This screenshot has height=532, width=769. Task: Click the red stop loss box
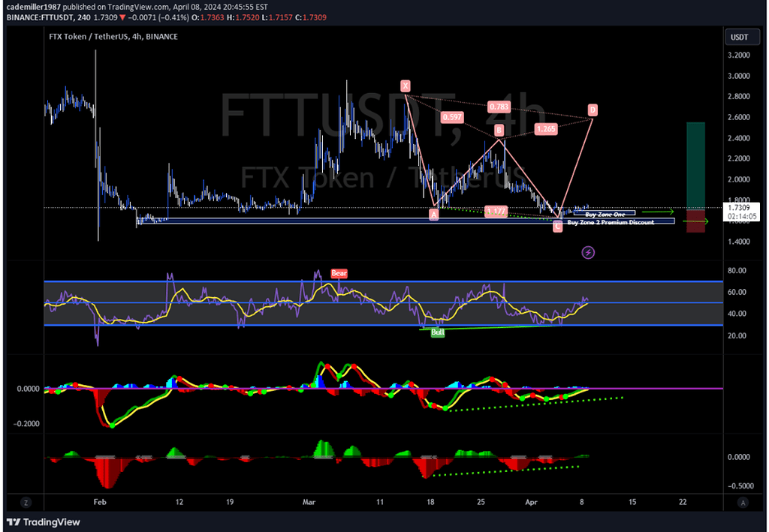point(695,221)
